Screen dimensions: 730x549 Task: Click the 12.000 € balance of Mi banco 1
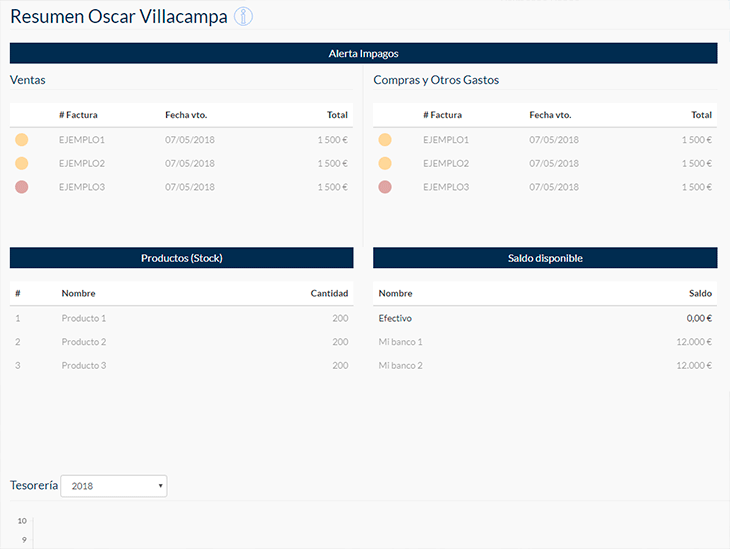(694, 342)
